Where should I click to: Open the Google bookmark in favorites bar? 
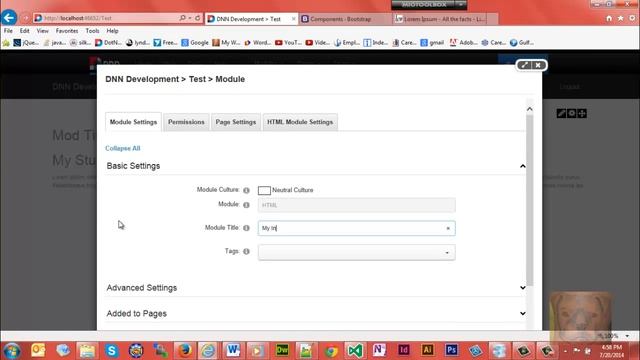point(195,42)
